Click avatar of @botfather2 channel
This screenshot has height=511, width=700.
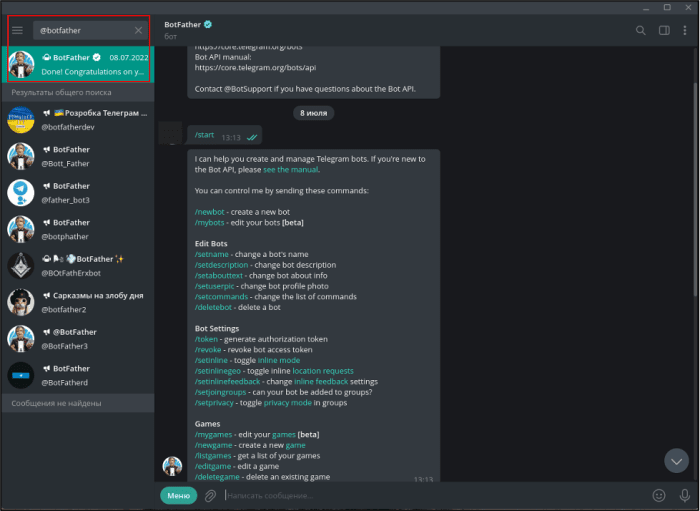21,302
